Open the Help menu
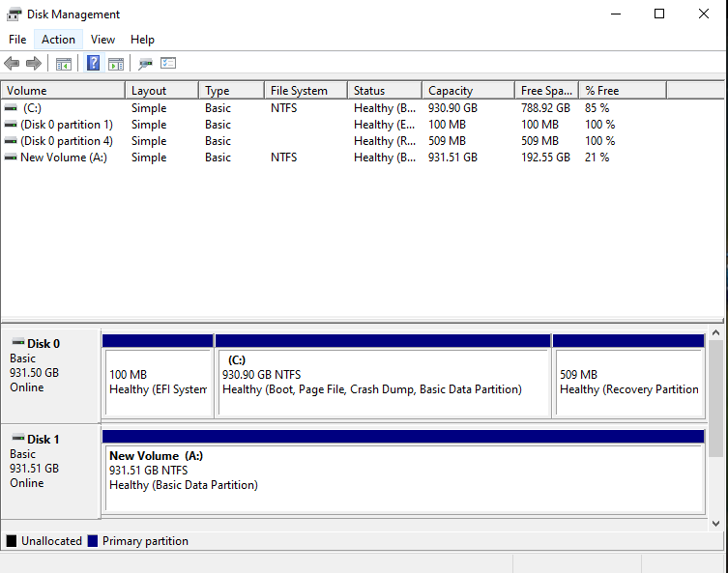This screenshot has height=573, width=728. click(x=142, y=40)
